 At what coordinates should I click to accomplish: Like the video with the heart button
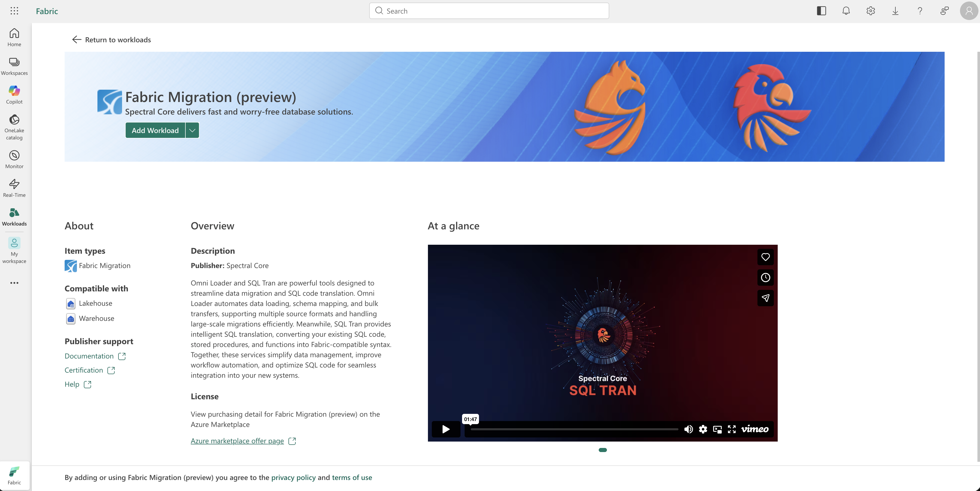pyautogui.click(x=765, y=257)
